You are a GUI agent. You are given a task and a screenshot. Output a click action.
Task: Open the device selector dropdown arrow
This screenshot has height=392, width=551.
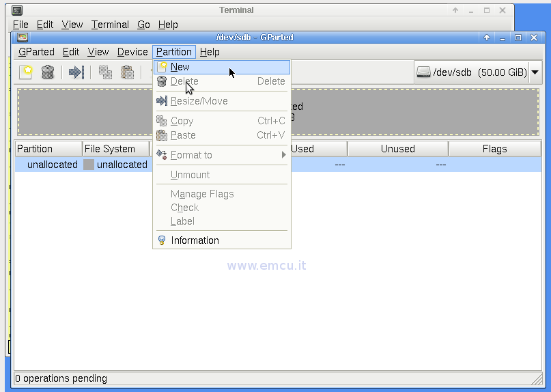point(535,72)
